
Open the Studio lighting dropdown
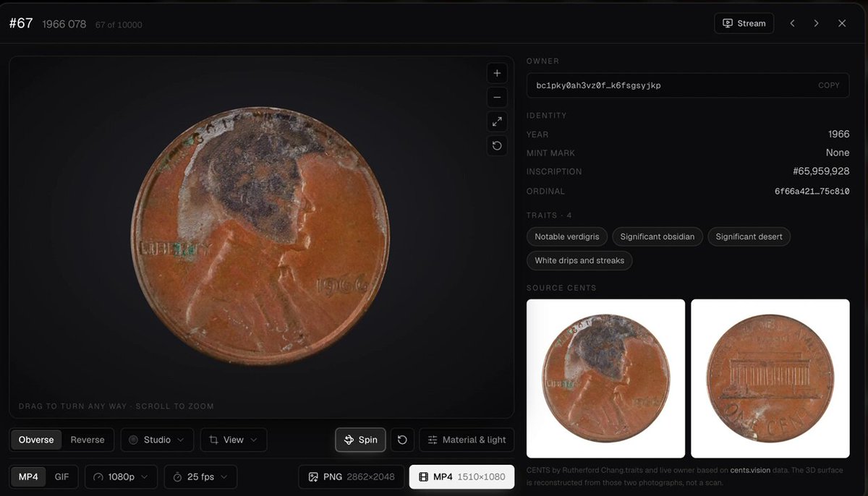coord(157,440)
